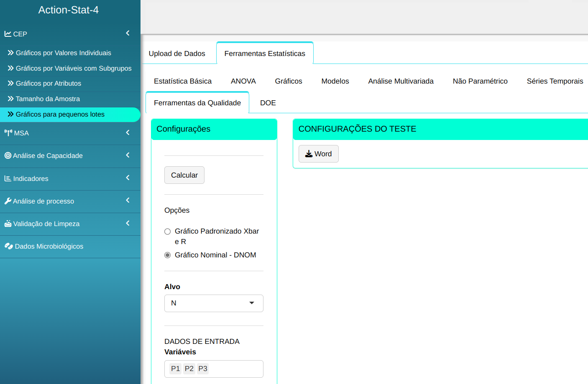Open the ANOVA tab
588x384 pixels.
[x=243, y=81]
